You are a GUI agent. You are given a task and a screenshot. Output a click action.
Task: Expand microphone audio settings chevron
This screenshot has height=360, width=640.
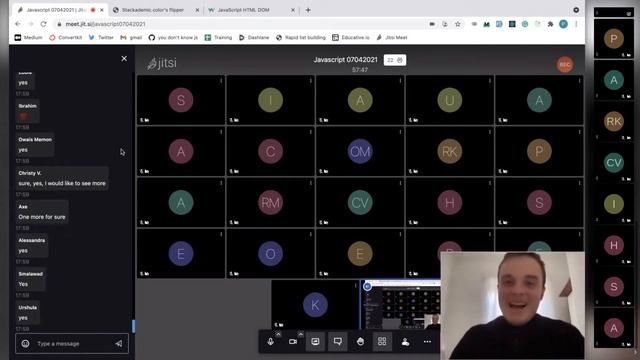click(x=278, y=334)
